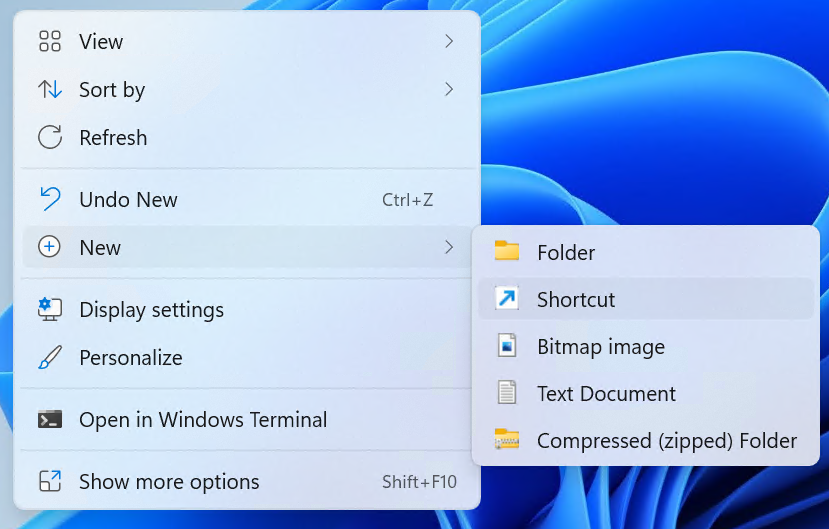
Task: Click the Windows Terminal icon
Action: pos(50,420)
